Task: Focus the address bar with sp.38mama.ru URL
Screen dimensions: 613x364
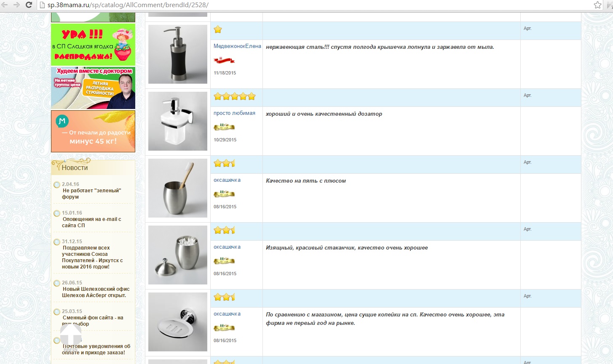Action: [316, 5]
